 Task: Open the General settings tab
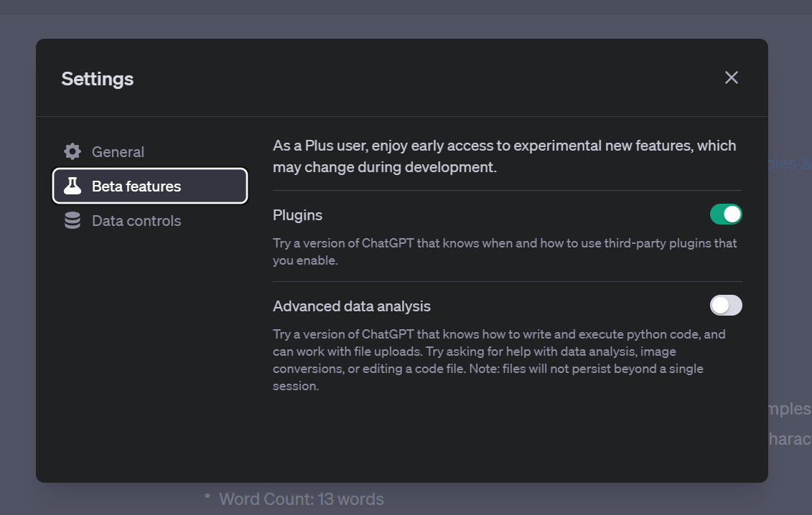click(118, 152)
